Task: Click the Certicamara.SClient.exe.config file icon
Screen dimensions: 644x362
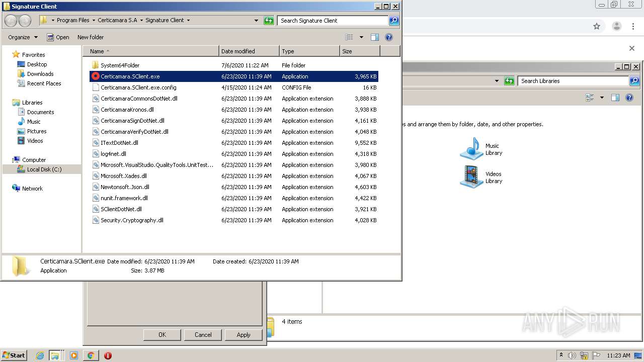Action: click(x=96, y=87)
